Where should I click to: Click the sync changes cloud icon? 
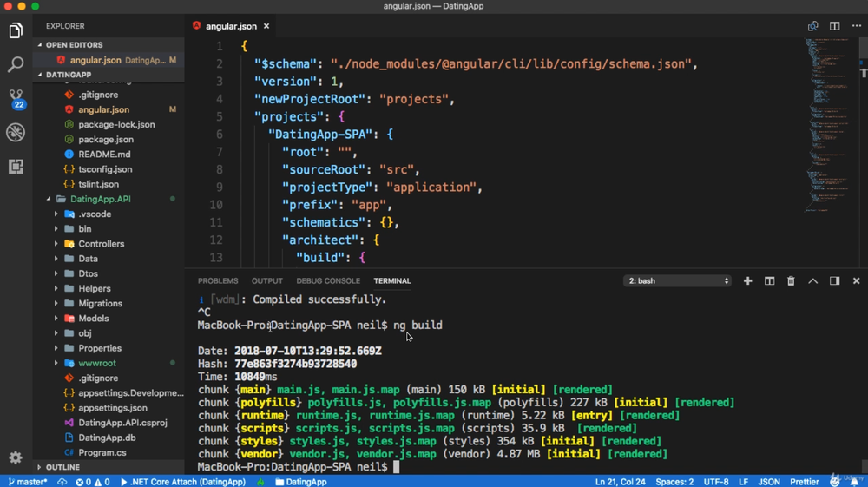[62, 482]
